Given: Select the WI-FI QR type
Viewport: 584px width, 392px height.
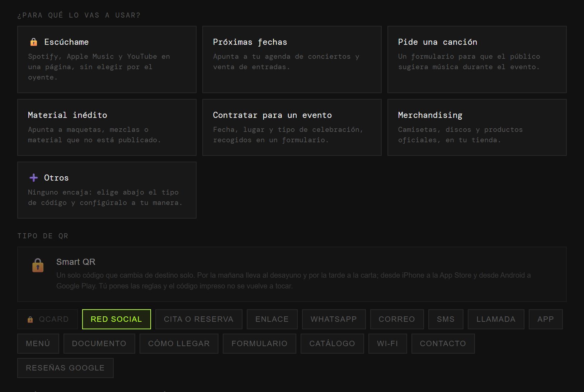Looking at the screenshot, I should tap(388, 344).
